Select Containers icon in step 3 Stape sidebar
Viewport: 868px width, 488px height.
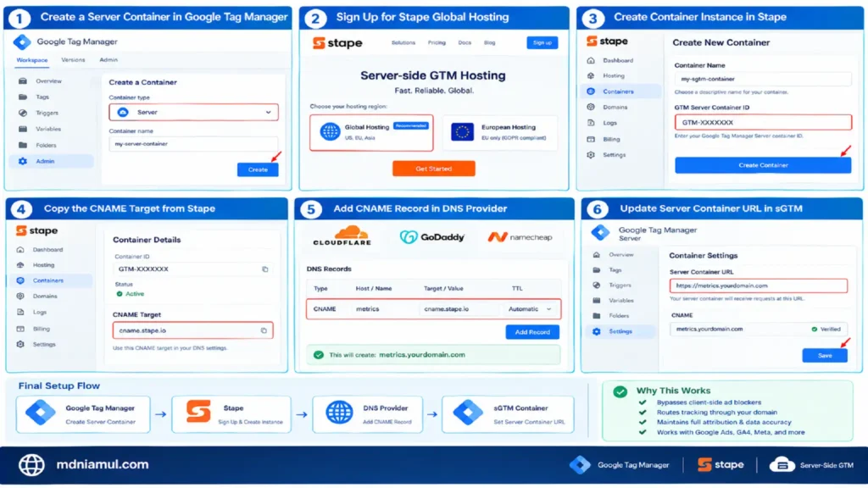[x=591, y=91]
